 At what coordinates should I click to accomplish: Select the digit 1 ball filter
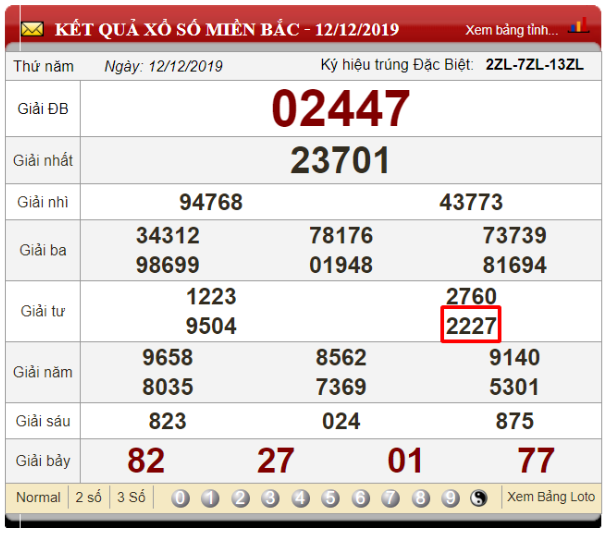(x=210, y=498)
